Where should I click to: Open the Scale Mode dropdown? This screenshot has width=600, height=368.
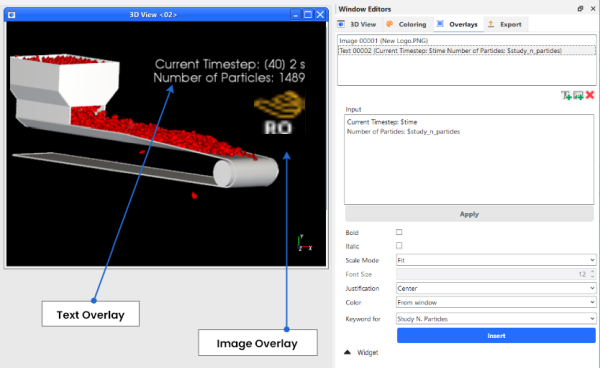[x=496, y=260]
